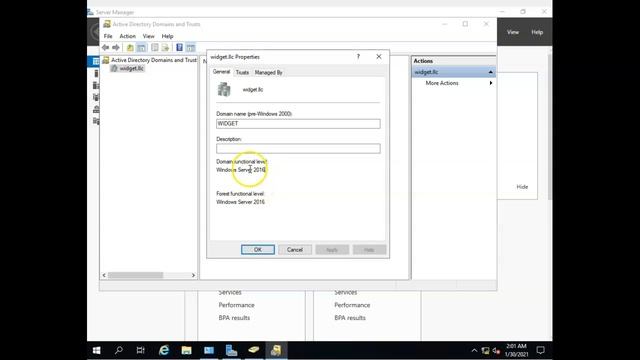Click the domain icon in Properties dialog

(x=224, y=89)
